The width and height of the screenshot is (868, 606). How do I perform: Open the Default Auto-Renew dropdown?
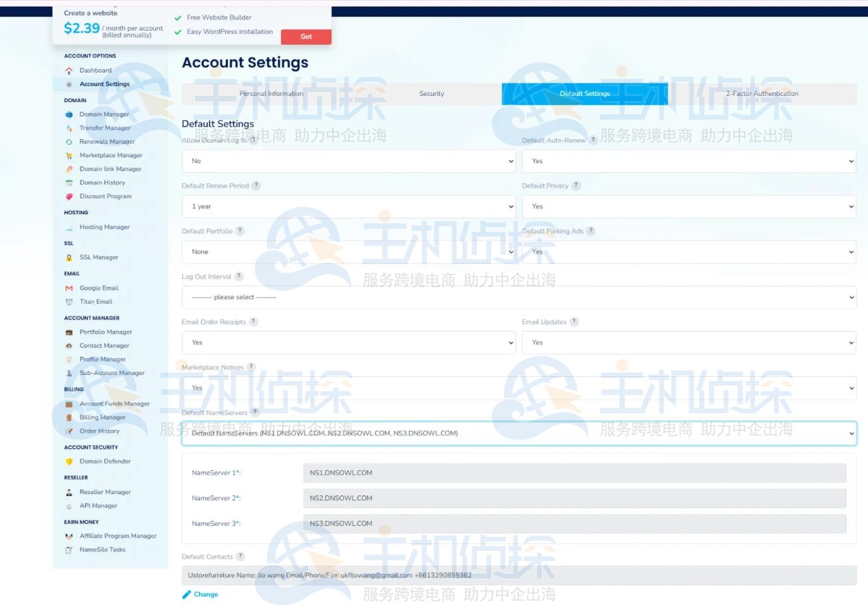688,161
